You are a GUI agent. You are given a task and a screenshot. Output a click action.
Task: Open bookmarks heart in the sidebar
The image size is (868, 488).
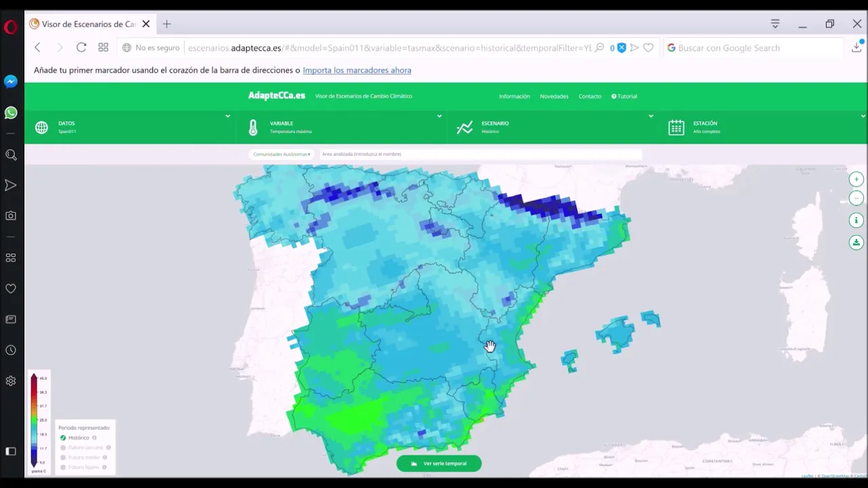[x=11, y=288]
